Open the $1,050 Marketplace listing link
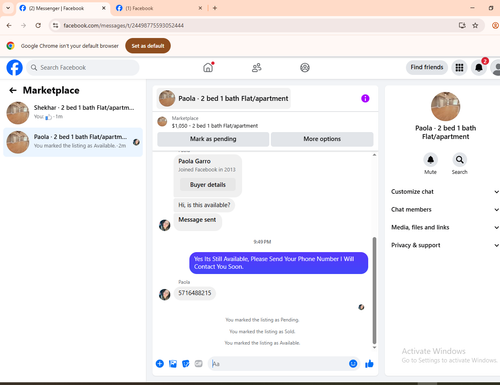Screen dimensions: 500x385 pyautogui.click(x=215, y=126)
